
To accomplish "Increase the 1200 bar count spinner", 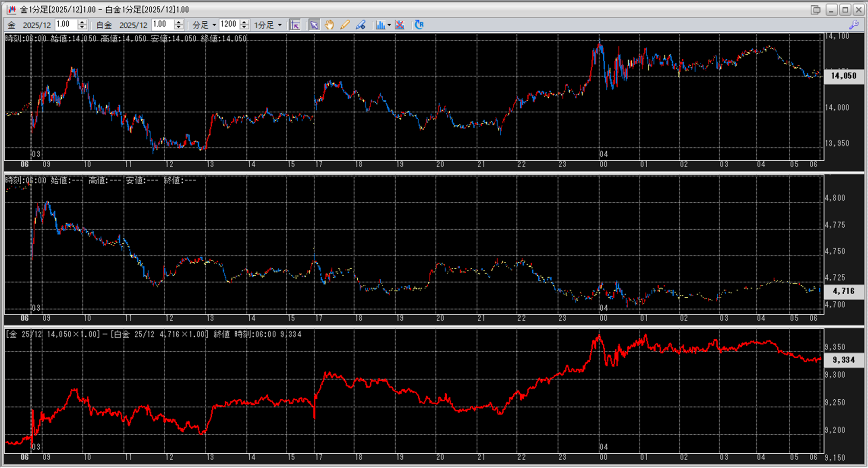I will click(244, 22).
